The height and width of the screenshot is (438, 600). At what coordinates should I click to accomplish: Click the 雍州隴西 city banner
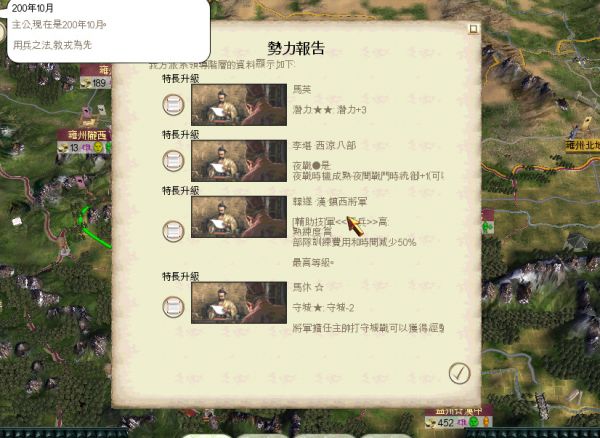coord(84,135)
